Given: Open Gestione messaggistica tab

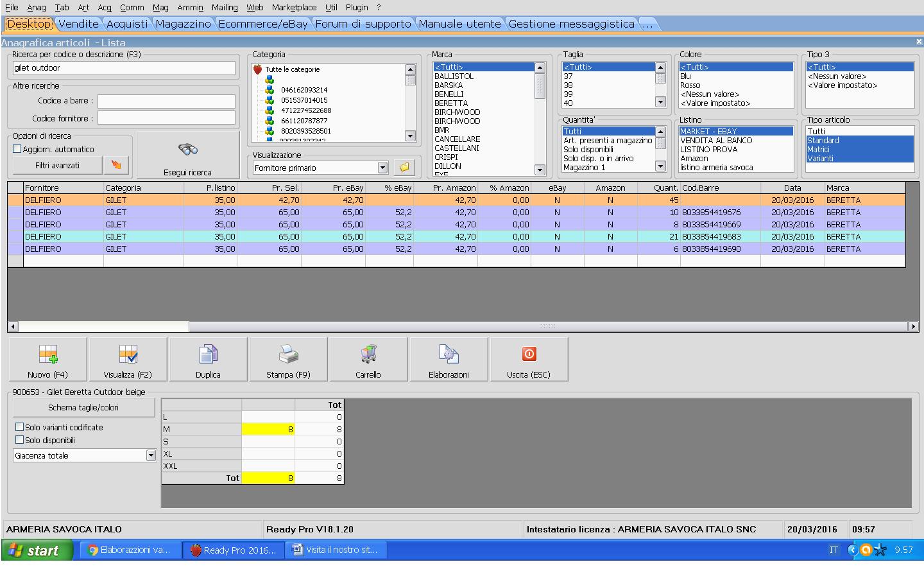Looking at the screenshot, I should [x=572, y=24].
